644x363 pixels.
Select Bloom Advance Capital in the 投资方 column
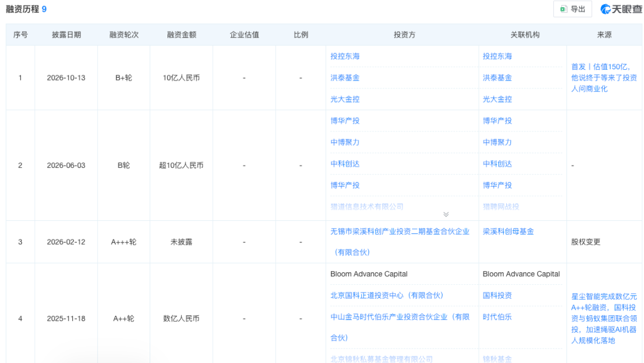[369, 274]
